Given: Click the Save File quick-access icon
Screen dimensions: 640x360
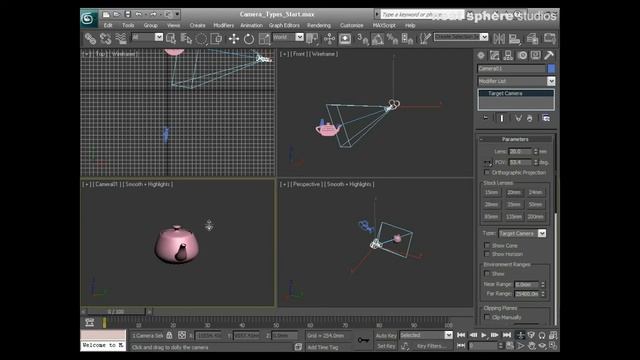Looking at the screenshot, I should tap(128, 14).
